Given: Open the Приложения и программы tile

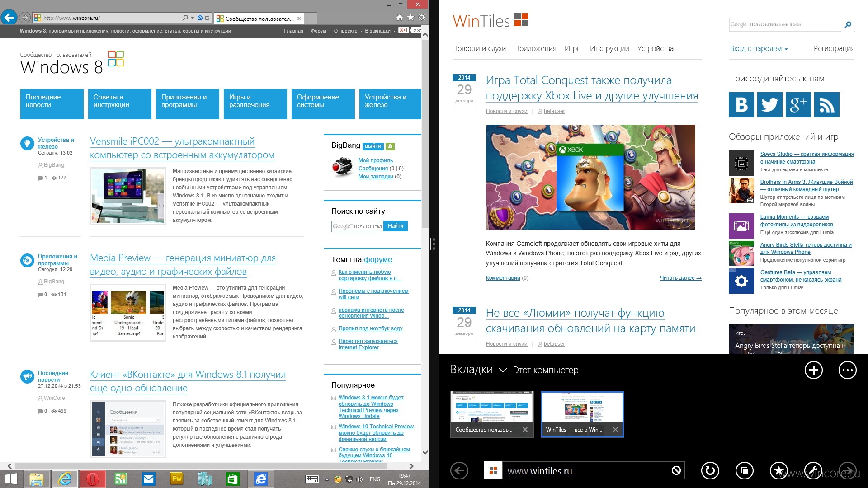Looking at the screenshot, I should tap(188, 104).
